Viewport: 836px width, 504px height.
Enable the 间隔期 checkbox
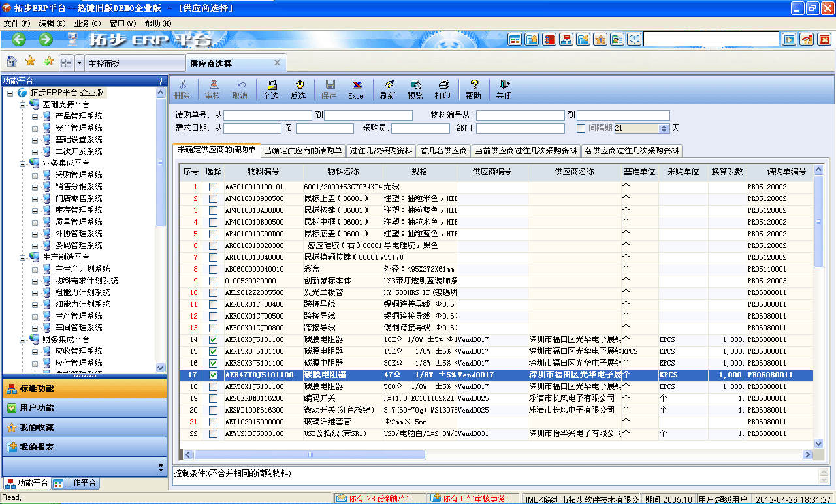click(x=581, y=127)
